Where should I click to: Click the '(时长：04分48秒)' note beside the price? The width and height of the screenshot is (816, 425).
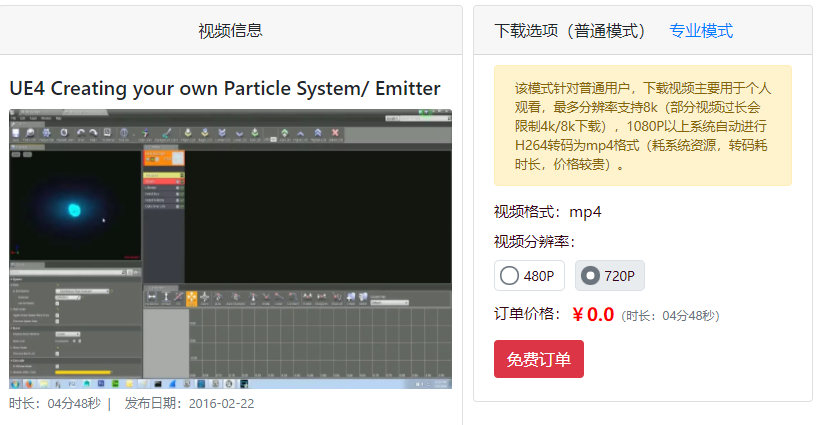point(670,316)
